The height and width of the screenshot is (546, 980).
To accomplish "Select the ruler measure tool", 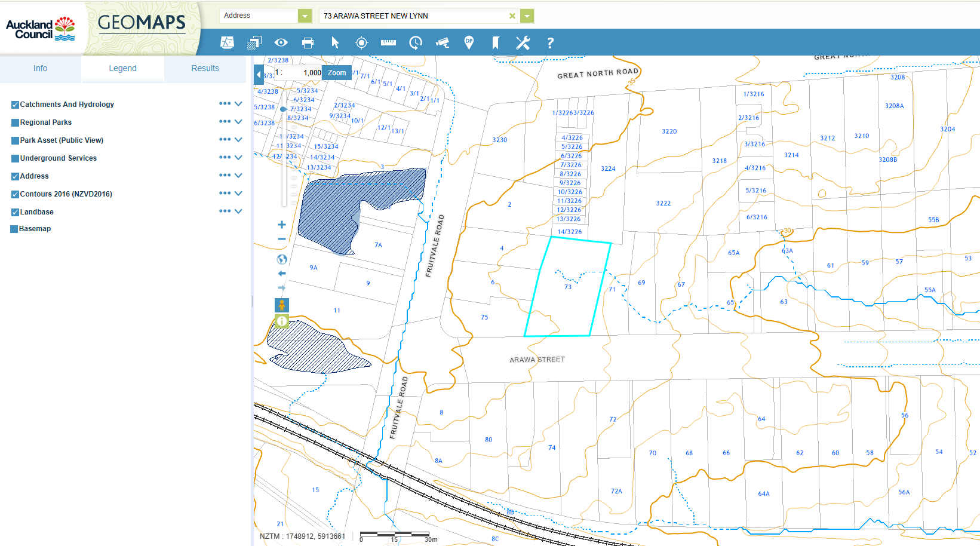I will coord(388,42).
